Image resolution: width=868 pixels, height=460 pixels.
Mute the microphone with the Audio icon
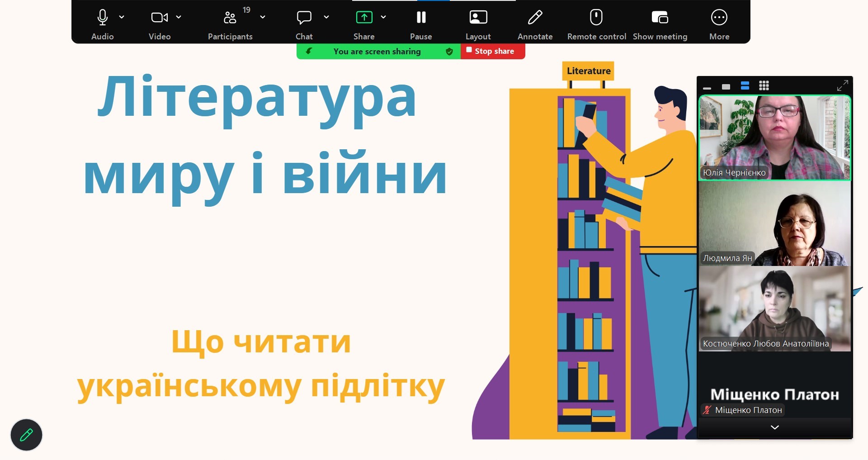[x=103, y=18]
